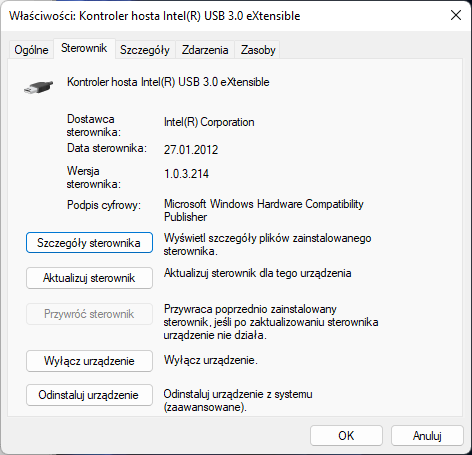Click the Microsoft Windows Hardware Compatibility Publisher text
Image resolution: width=472 pixels, height=455 pixels.
point(264,210)
